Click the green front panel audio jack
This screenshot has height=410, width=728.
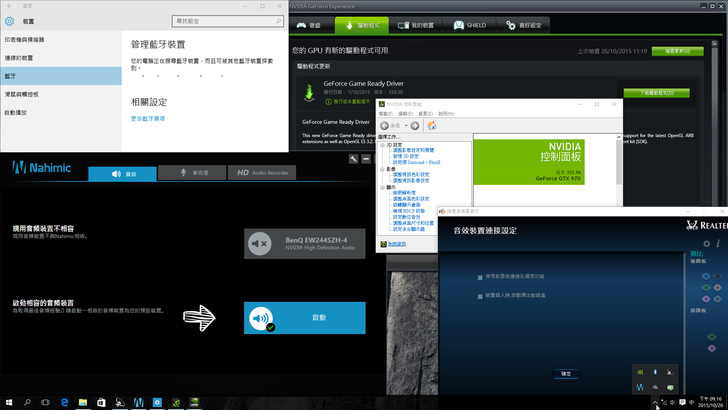(712, 337)
